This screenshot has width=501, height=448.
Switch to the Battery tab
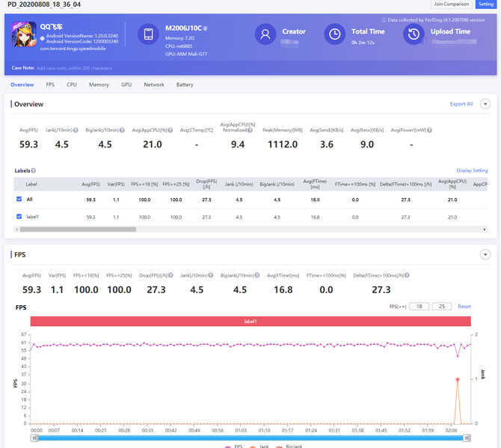(185, 85)
